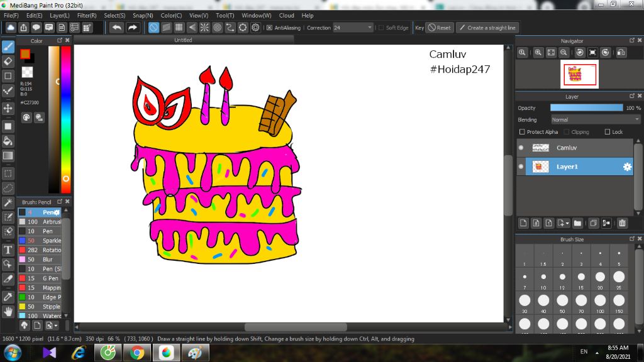Zoom out using Navigator minus magnifier
This screenshot has width=644, height=362.
[563, 53]
